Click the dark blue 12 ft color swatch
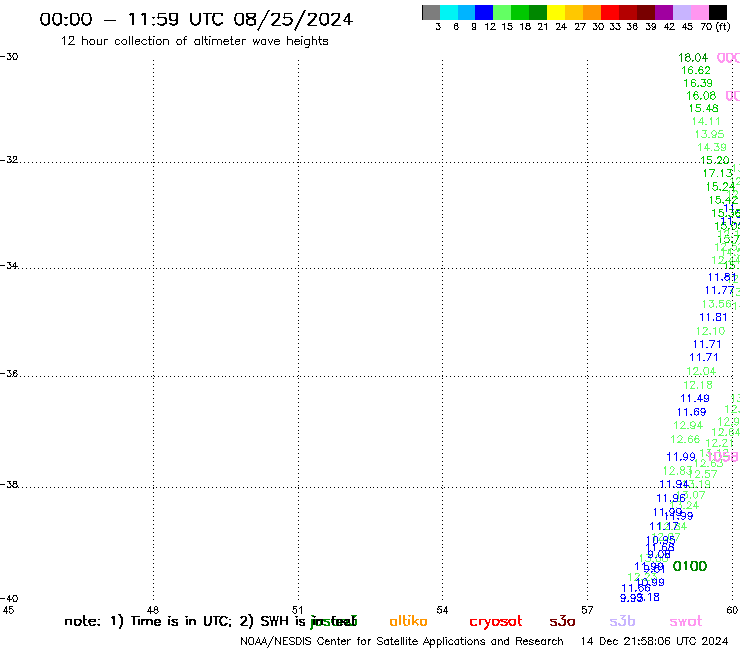 click(x=484, y=13)
